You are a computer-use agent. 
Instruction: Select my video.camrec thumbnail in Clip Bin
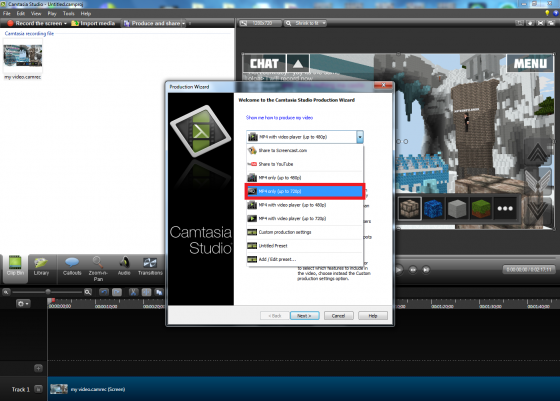[x=22, y=56]
